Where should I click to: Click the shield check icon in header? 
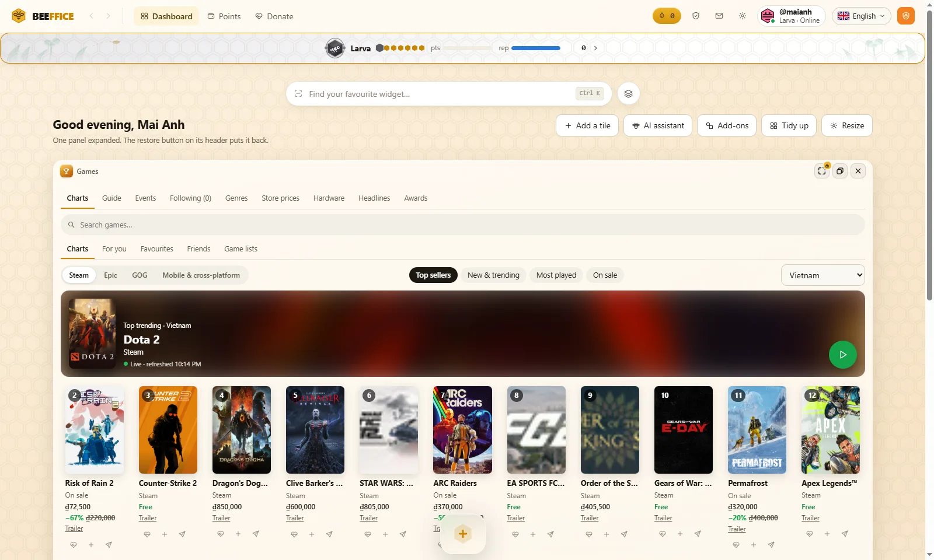click(x=695, y=16)
